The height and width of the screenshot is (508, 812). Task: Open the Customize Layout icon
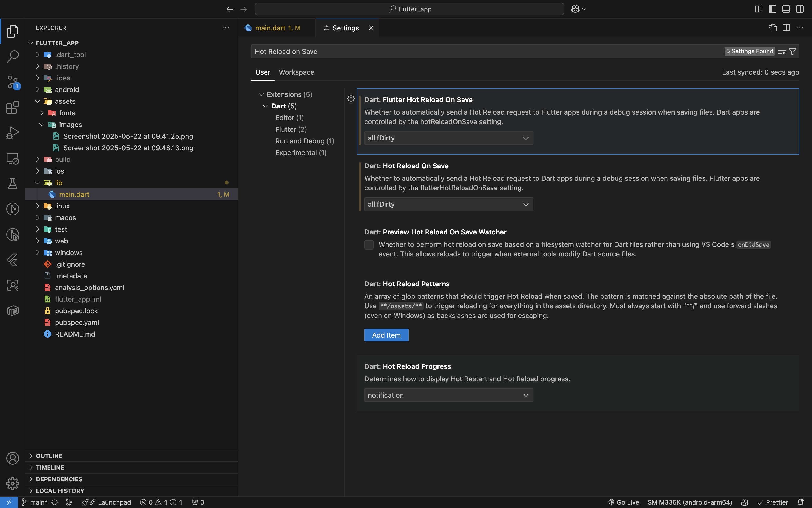pos(759,9)
